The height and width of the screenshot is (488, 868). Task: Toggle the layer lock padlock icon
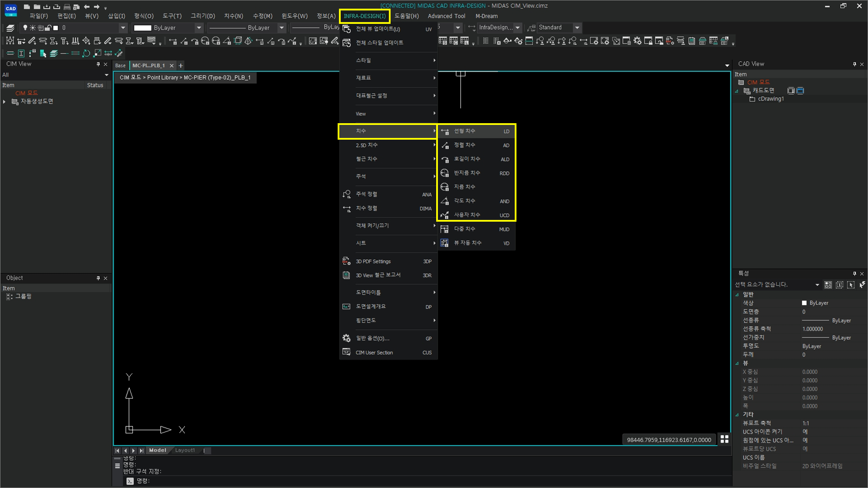48,28
